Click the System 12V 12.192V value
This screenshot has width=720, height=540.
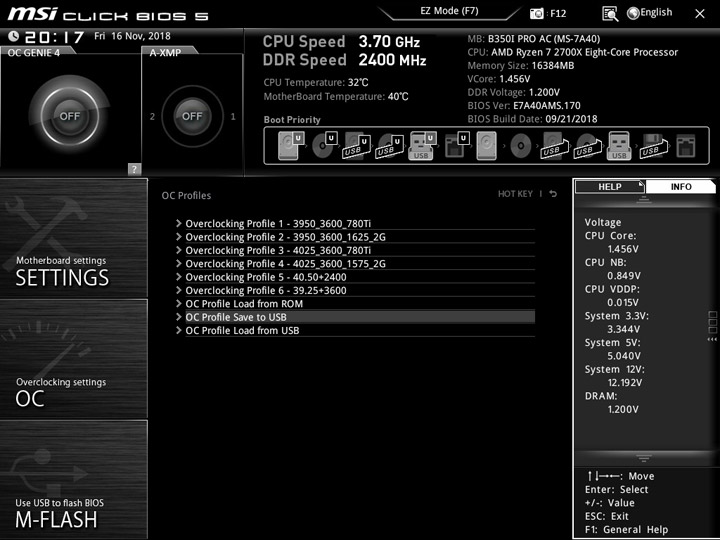coord(624,382)
